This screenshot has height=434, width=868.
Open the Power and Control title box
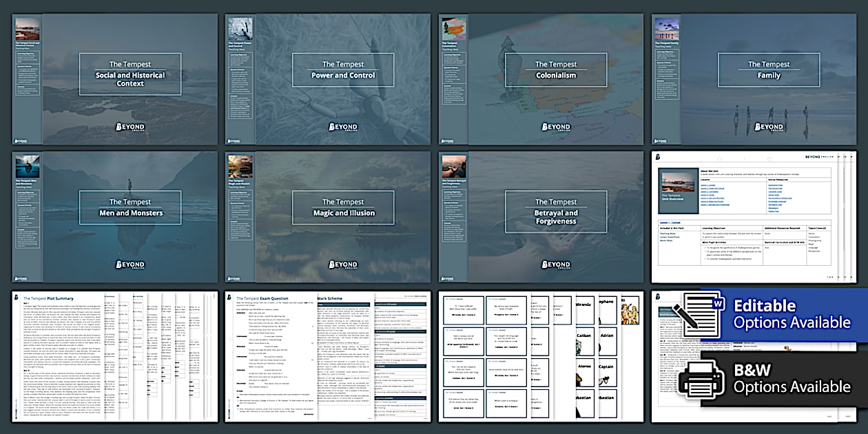tap(343, 70)
